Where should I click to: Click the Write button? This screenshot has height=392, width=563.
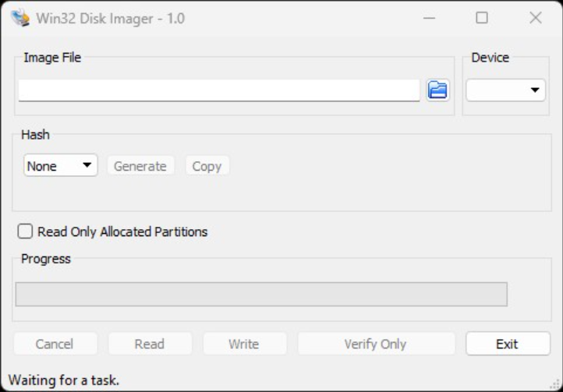244,344
